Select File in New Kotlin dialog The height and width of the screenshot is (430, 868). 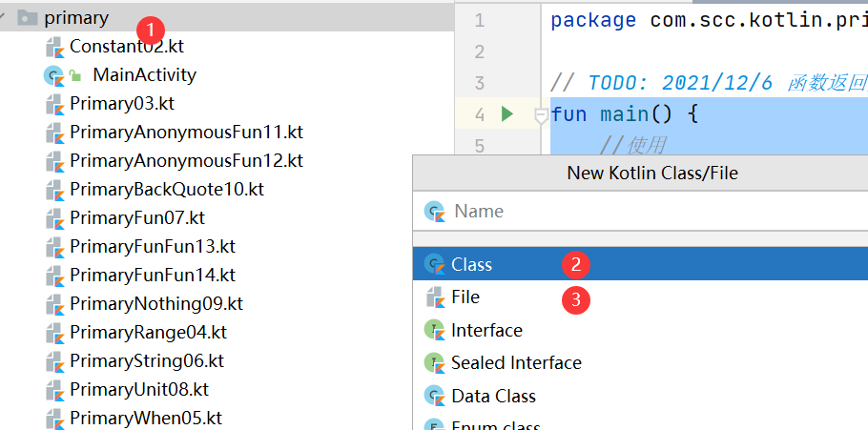click(x=640, y=297)
